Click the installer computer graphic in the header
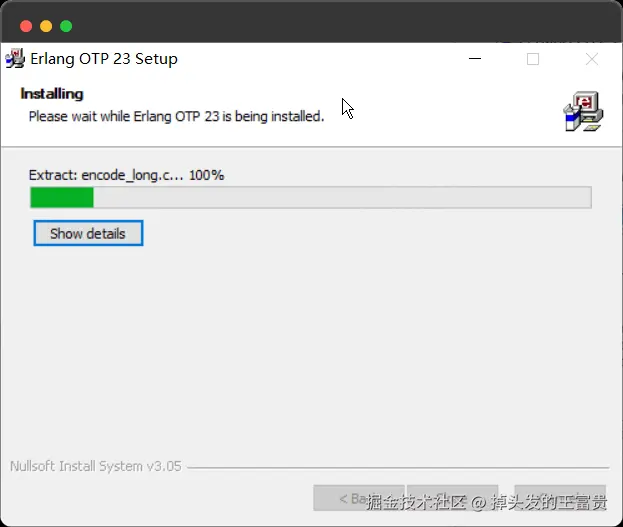Screen dimensions: 623x527 pos(583,112)
